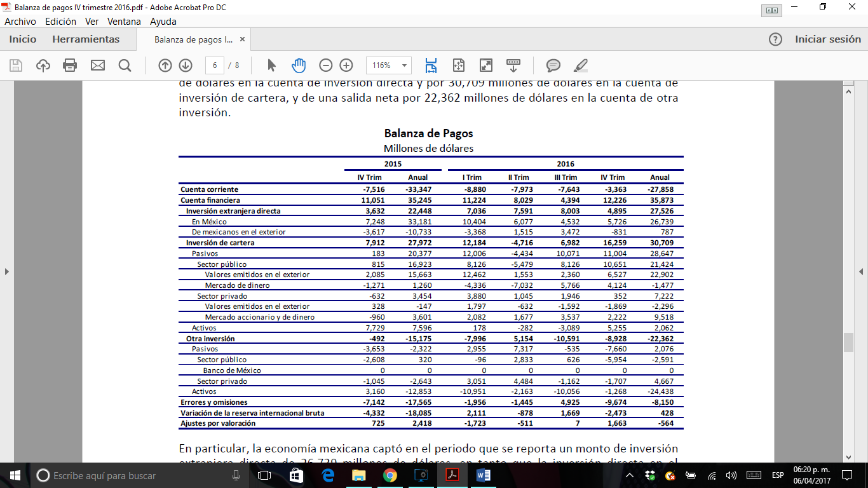Open Adobe Acrobat taskbar icon
Viewport: 868px width, 488px height.
click(452, 475)
